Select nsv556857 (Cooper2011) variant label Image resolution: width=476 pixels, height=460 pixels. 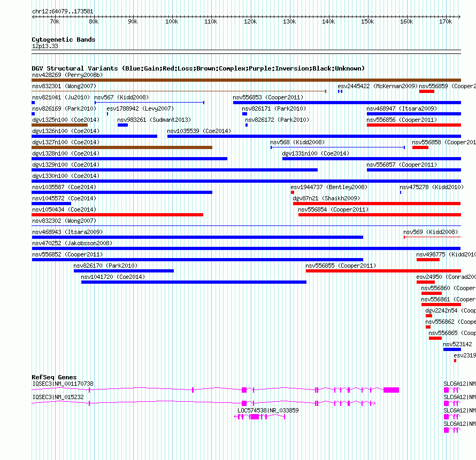click(402, 165)
